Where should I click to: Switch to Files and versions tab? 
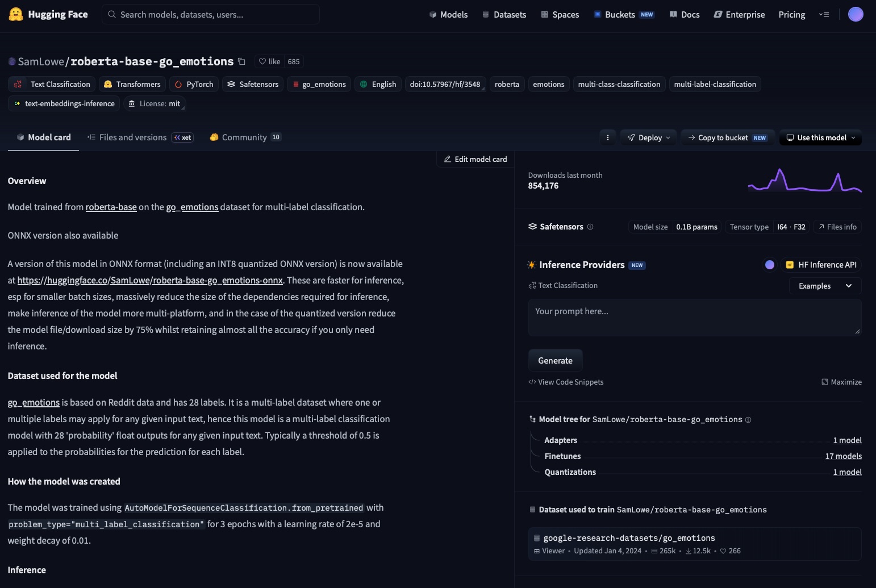(x=140, y=137)
